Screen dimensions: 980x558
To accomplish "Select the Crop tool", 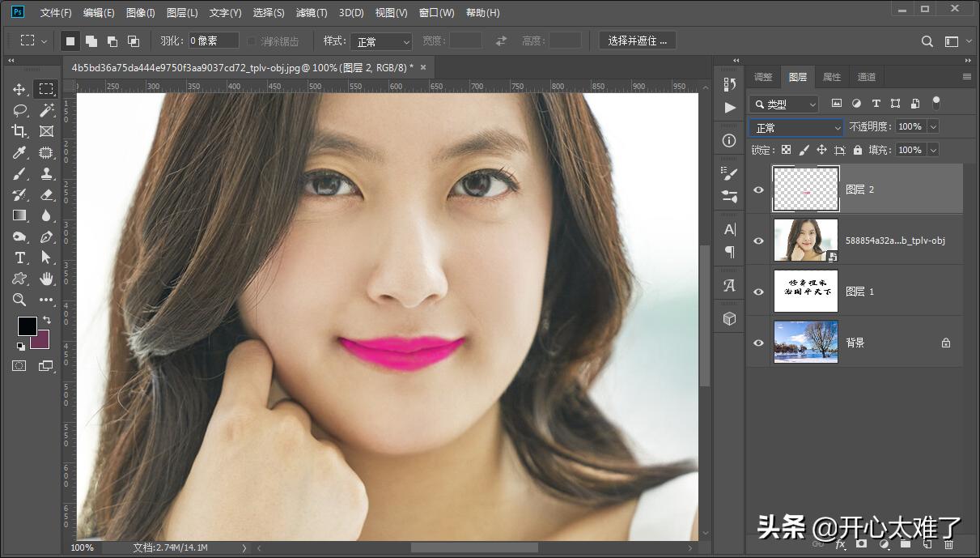I will [19, 131].
